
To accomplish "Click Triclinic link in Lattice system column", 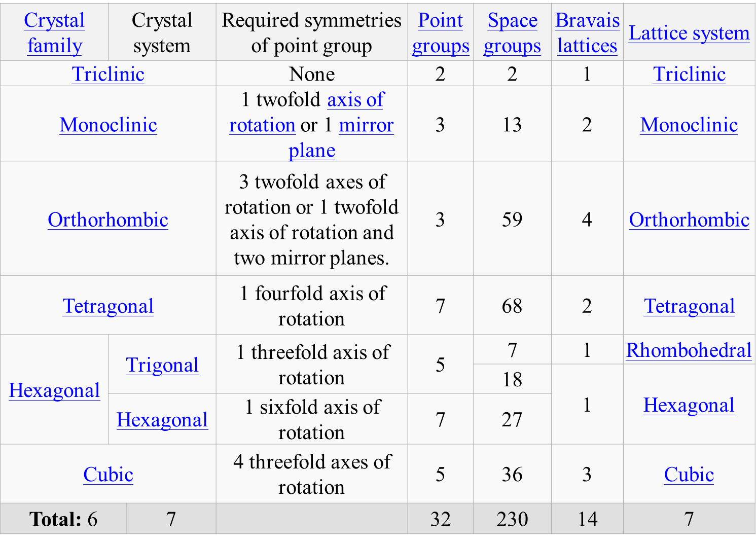I will click(x=689, y=74).
